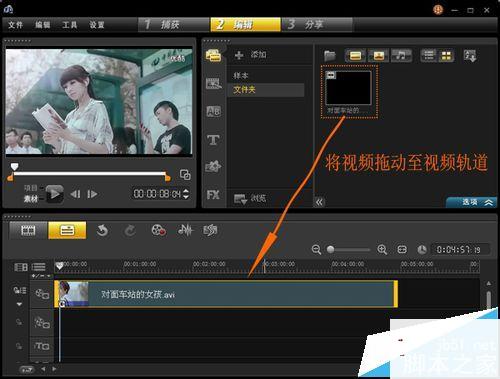Step to next frame
This screenshot has width=500, height=379.
[92, 194]
